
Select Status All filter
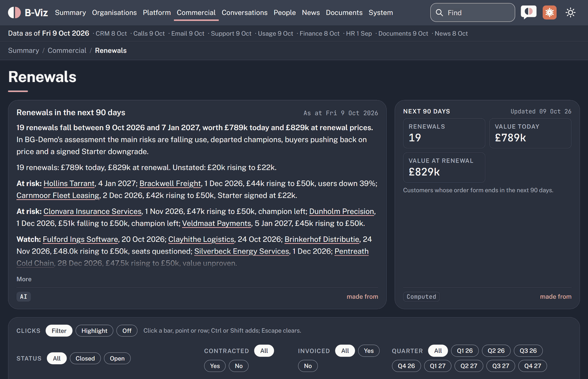57,358
